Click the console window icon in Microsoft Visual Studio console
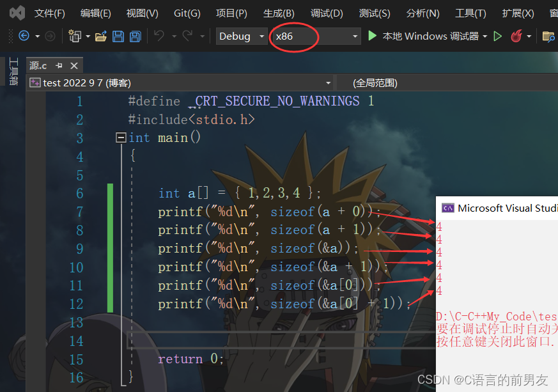 coord(448,208)
